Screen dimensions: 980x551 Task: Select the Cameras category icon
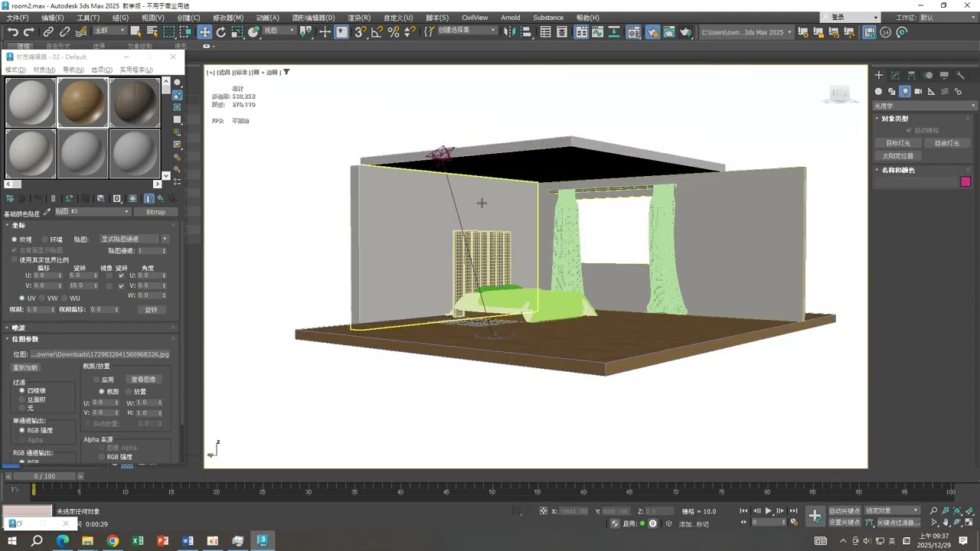click(918, 91)
